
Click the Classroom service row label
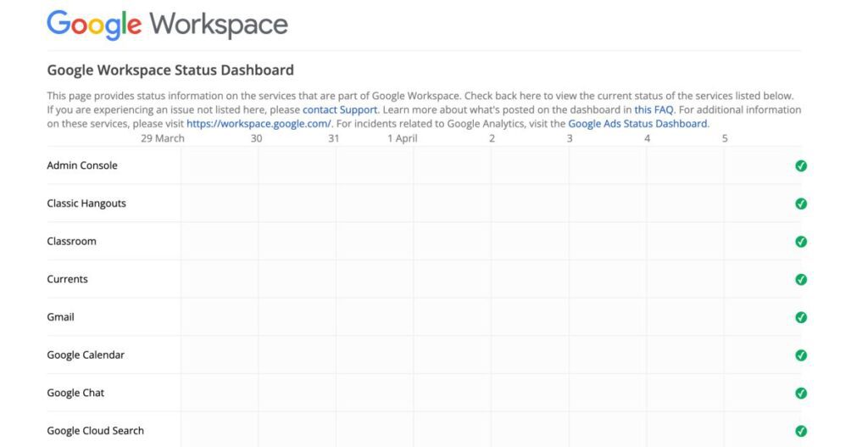[72, 241]
